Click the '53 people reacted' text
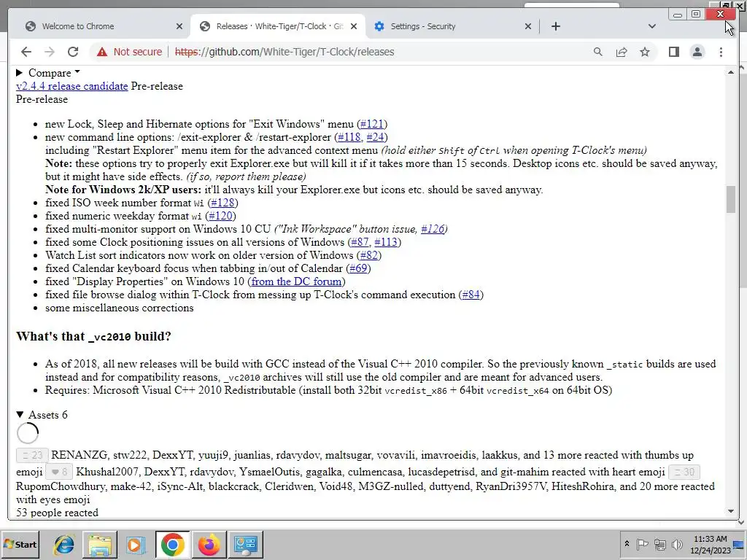The image size is (747, 560). tap(57, 513)
